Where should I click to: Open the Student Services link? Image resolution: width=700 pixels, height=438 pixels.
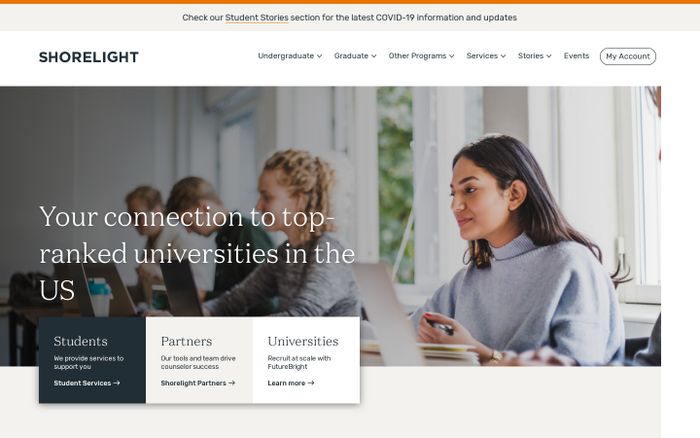pos(83,383)
